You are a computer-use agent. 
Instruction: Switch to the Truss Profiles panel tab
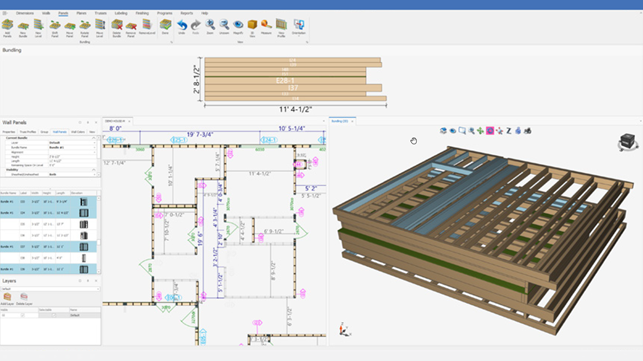coord(28,132)
